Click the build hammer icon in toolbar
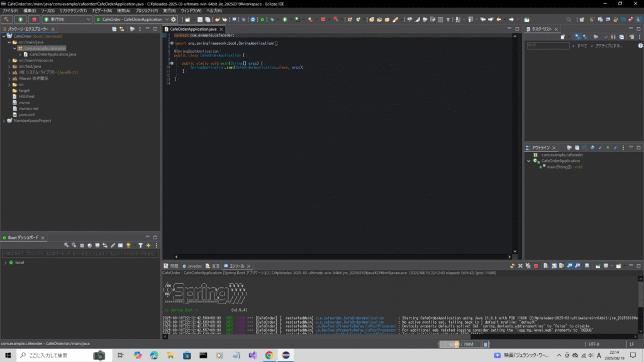The width and height of the screenshot is (644, 362). (6, 19)
